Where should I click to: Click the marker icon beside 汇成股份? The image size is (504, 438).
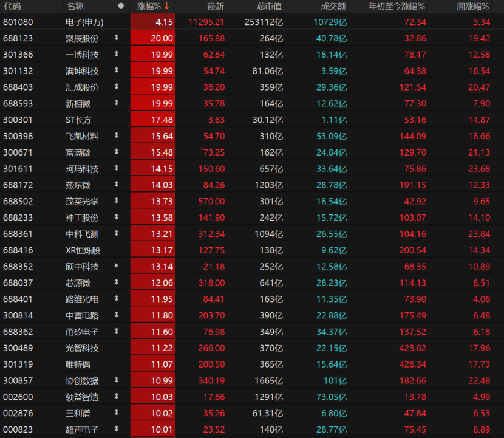coord(117,86)
